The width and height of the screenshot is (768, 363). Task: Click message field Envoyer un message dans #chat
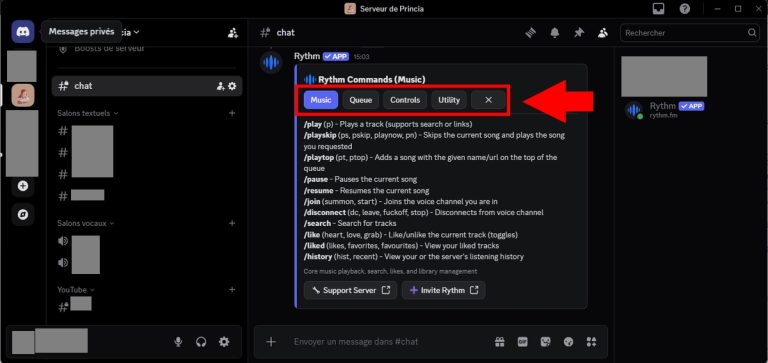pos(356,341)
